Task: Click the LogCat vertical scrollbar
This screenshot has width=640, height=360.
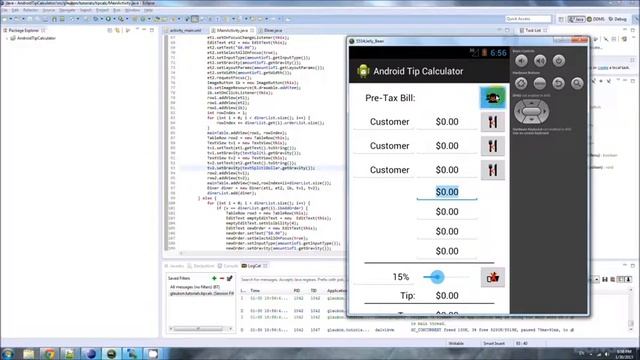Action: [x=631, y=310]
